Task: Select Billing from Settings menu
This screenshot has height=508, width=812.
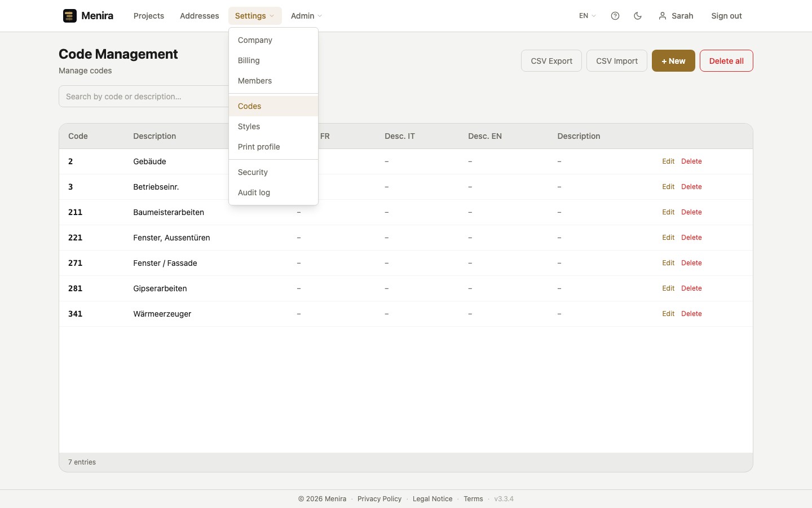Action: click(273, 60)
